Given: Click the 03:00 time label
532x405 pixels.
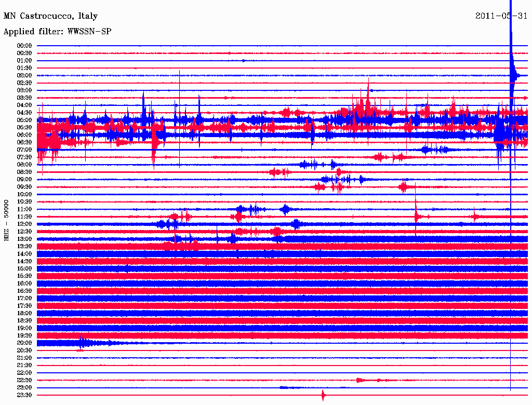Looking at the screenshot, I should coord(24,90).
